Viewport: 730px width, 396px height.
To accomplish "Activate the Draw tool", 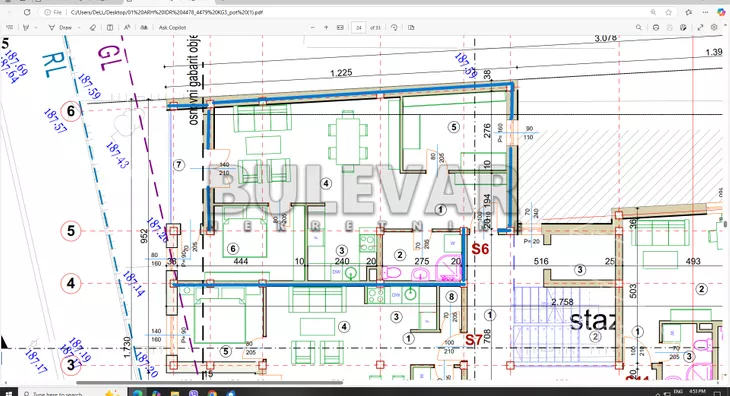I will pos(61,28).
